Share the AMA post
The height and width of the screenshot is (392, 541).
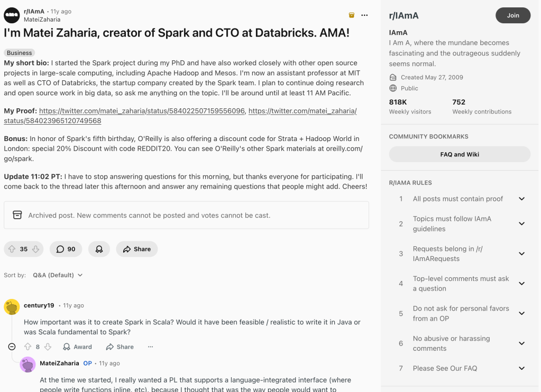coord(136,249)
